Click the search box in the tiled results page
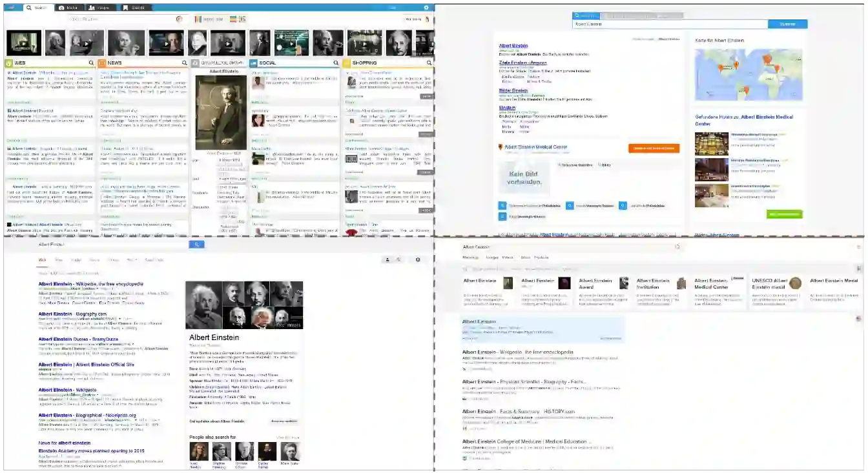This screenshot has width=868, height=473. tap(127, 19)
